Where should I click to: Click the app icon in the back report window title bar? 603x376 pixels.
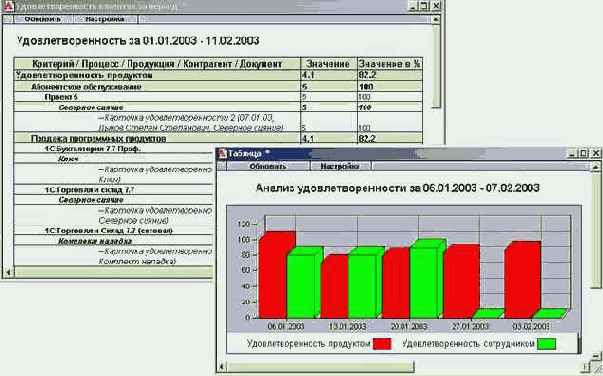tap(8, 6)
